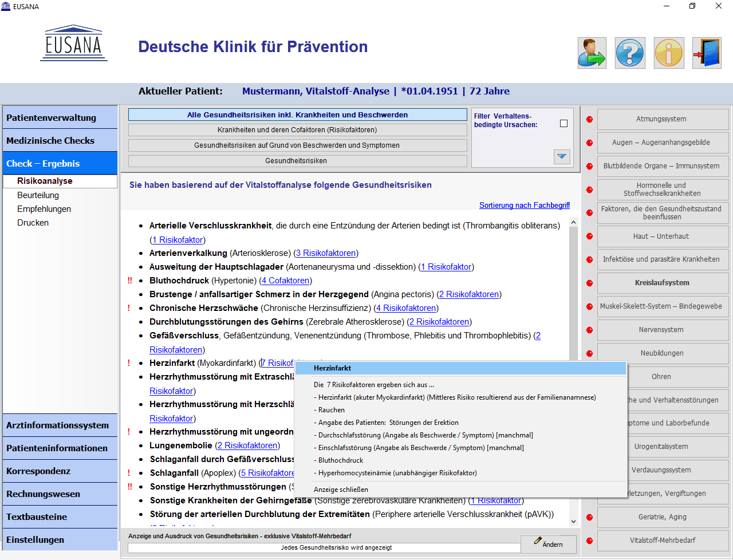
Task: Select Alle Gesundheitsrisiken inkl. Krankheiten und Beschwerden
Action: [x=297, y=115]
